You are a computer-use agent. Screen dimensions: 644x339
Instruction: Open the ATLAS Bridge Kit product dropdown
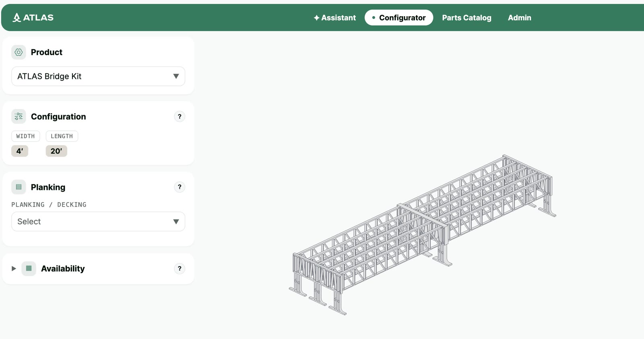pyautogui.click(x=98, y=76)
